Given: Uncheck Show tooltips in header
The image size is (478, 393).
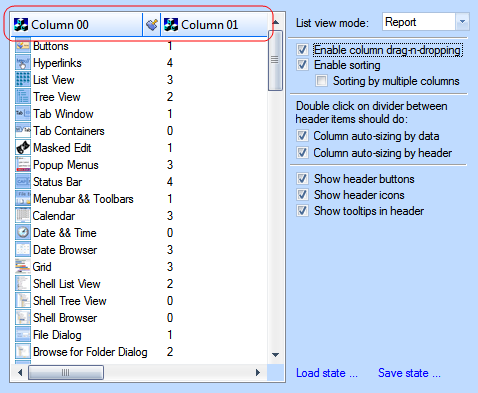Looking at the screenshot, I should pos(302,211).
